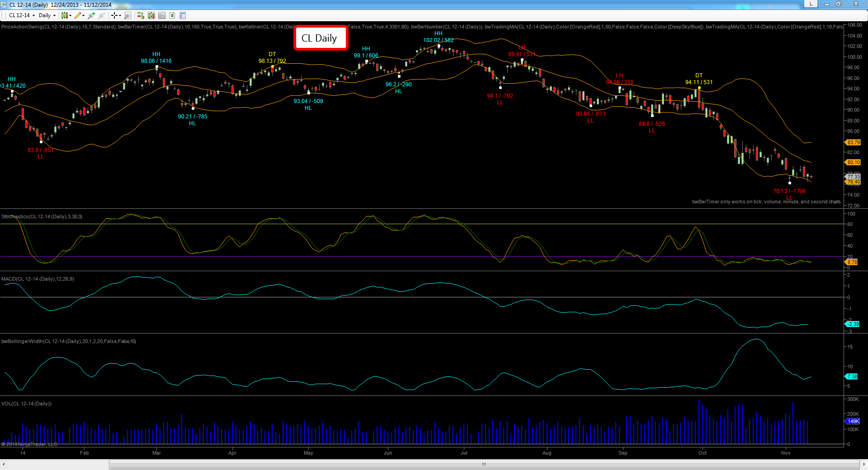868x470 pixels.
Task: Click the Stochastics 8.78 value marker
Action: (x=852, y=262)
